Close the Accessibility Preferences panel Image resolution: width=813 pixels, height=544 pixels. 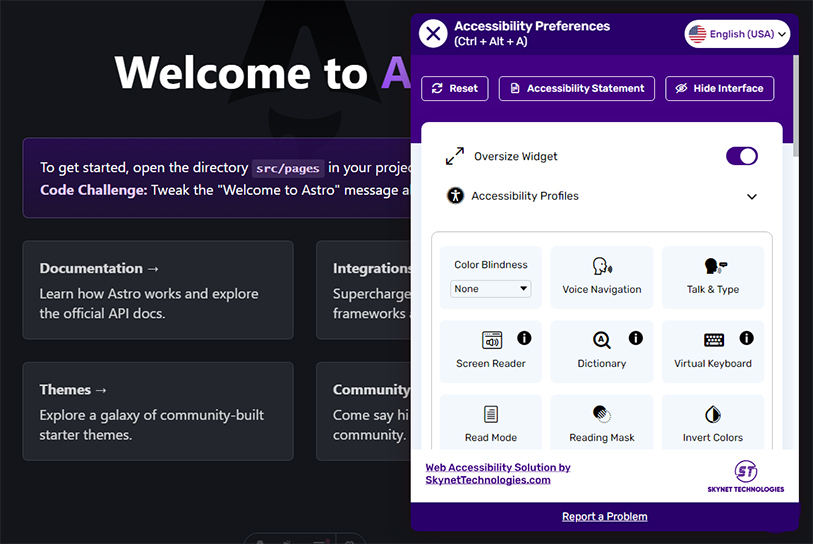(x=433, y=34)
